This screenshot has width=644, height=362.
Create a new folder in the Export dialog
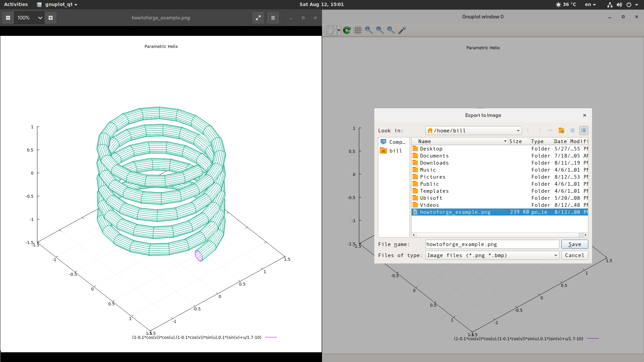pos(561,131)
